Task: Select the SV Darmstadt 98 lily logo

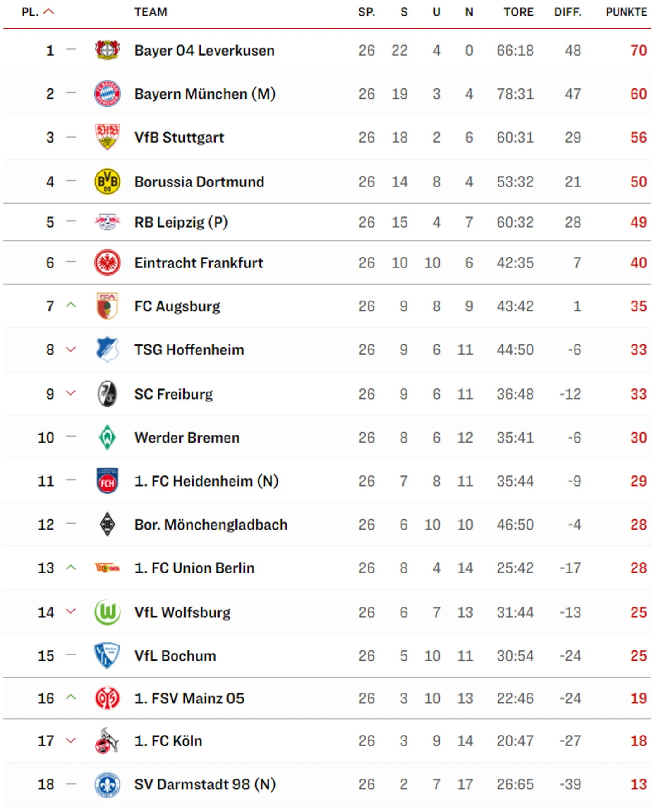Action: (107, 784)
